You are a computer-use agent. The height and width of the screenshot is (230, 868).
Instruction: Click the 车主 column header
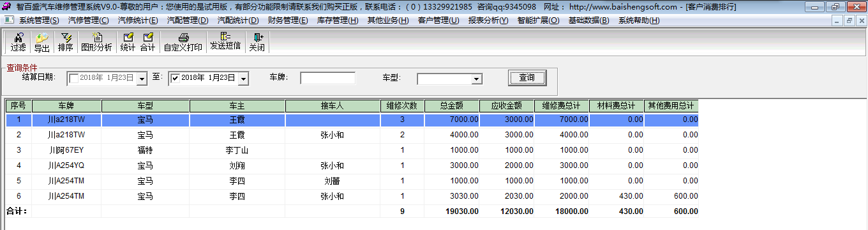pos(237,106)
